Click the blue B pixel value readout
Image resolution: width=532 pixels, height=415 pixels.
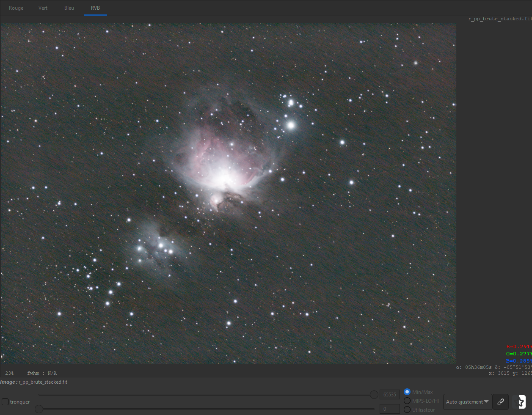[519, 361]
